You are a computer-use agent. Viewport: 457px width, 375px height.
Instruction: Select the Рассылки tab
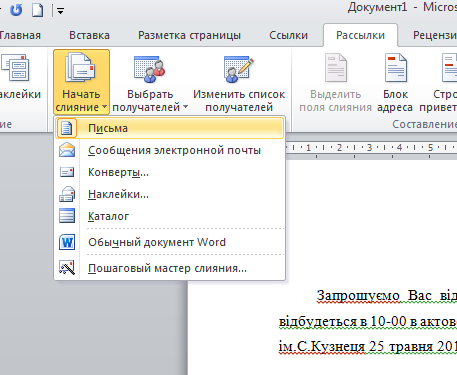pyautogui.click(x=360, y=35)
